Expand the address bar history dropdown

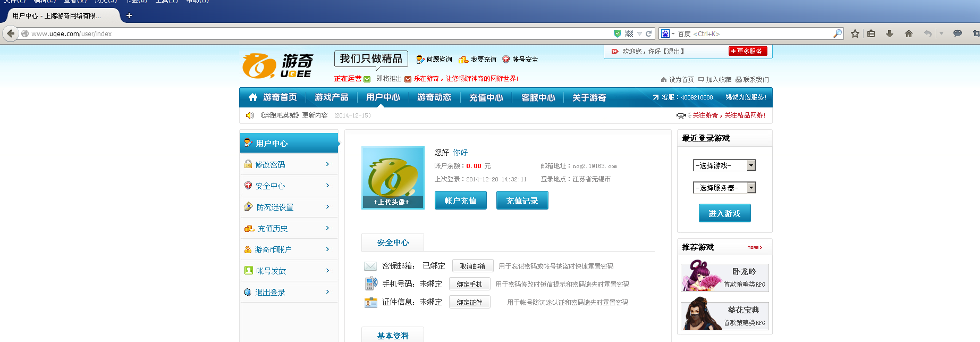[639, 34]
